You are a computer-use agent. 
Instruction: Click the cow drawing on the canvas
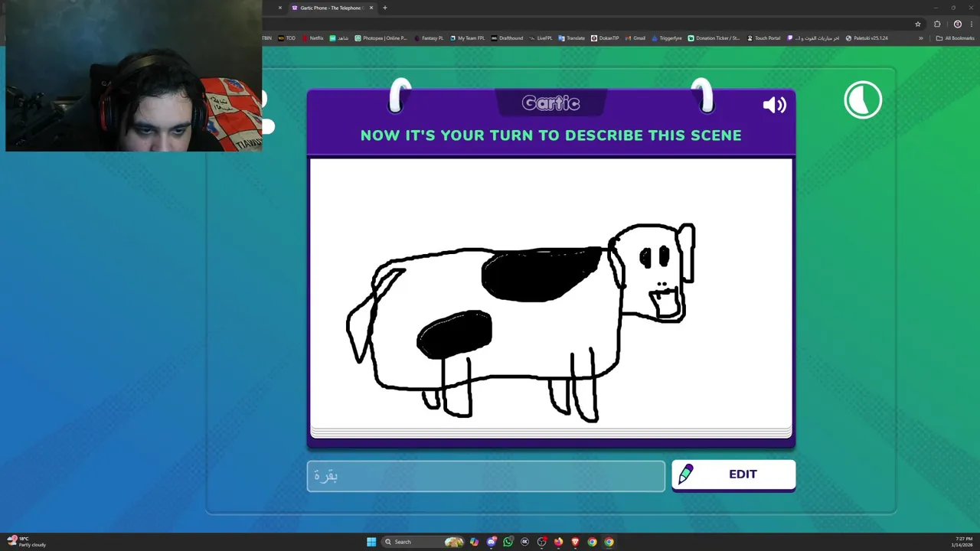(x=521, y=321)
